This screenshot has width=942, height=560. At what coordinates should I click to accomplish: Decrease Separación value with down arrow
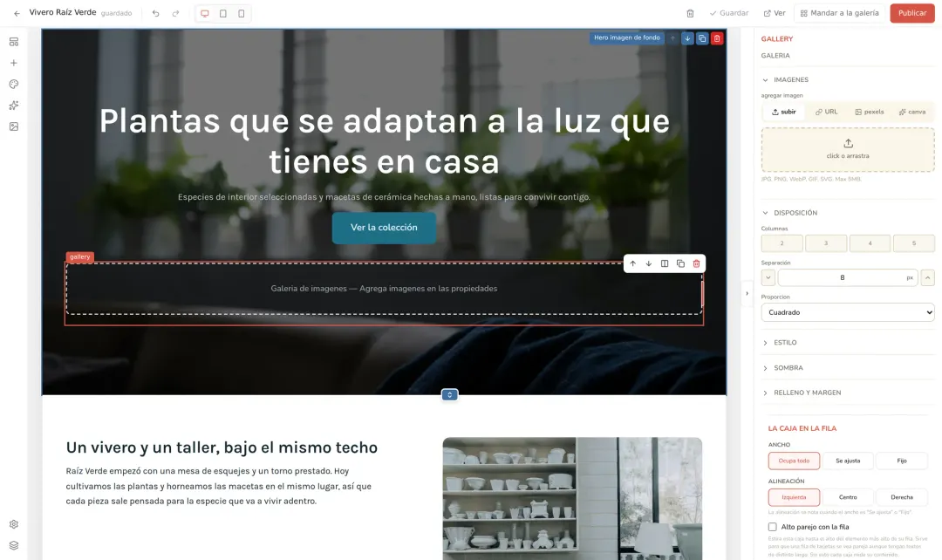coord(768,277)
